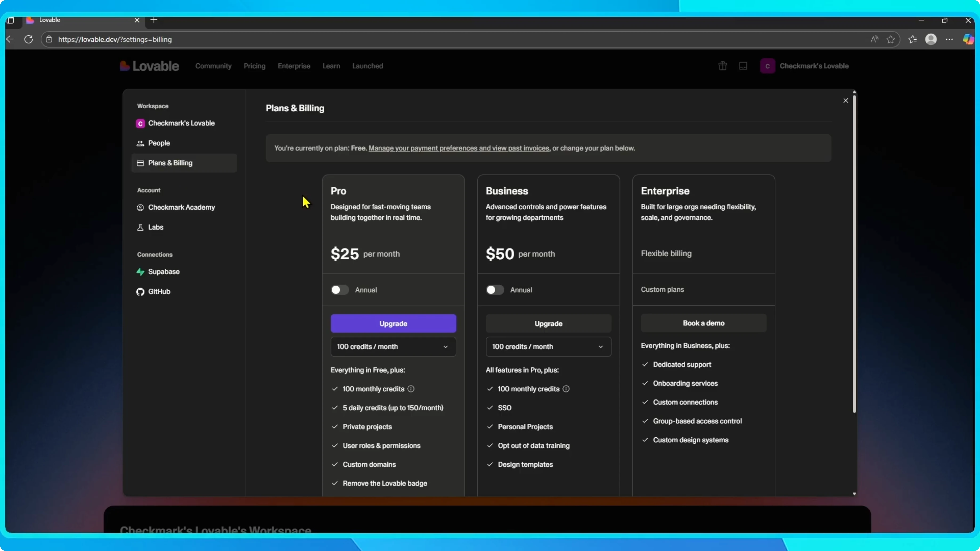Go to Pricing in the top navigation

254,66
